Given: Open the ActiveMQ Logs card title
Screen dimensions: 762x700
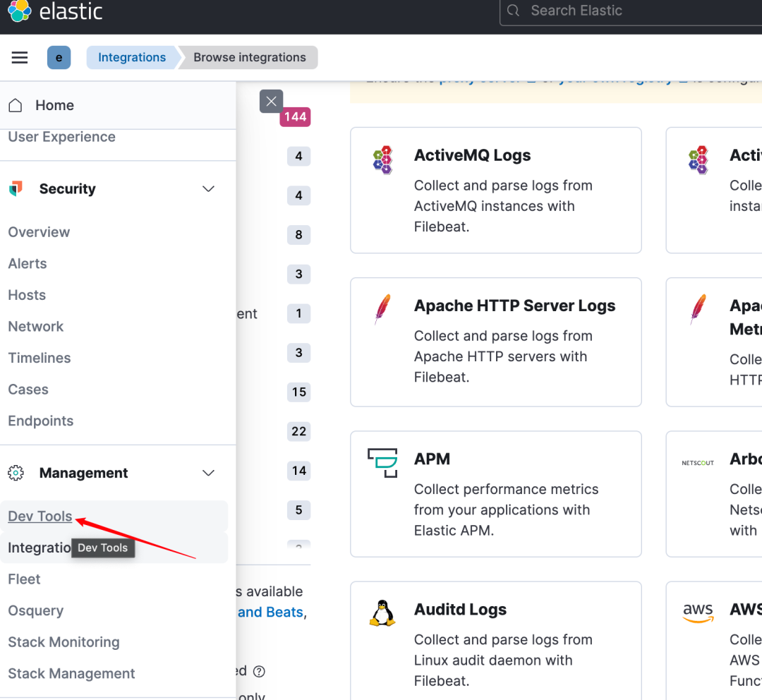Looking at the screenshot, I should coord(472,155).
